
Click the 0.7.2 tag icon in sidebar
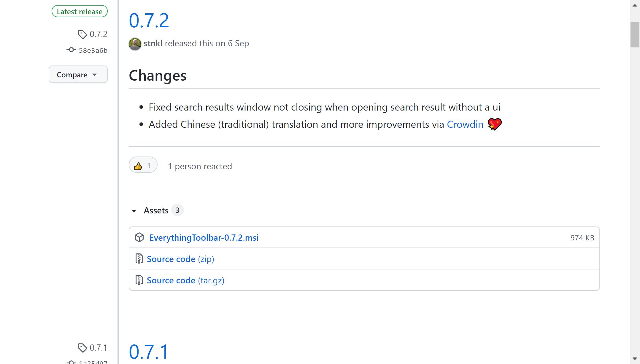(82, 34)
